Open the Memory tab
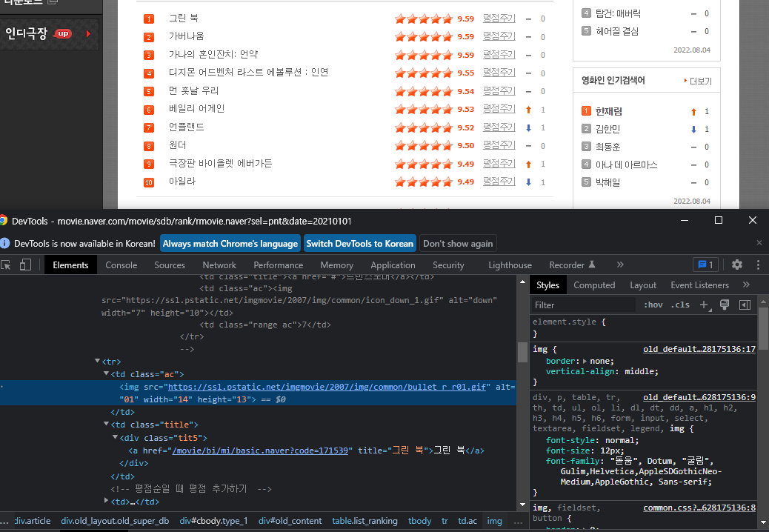 pos(336,265)
